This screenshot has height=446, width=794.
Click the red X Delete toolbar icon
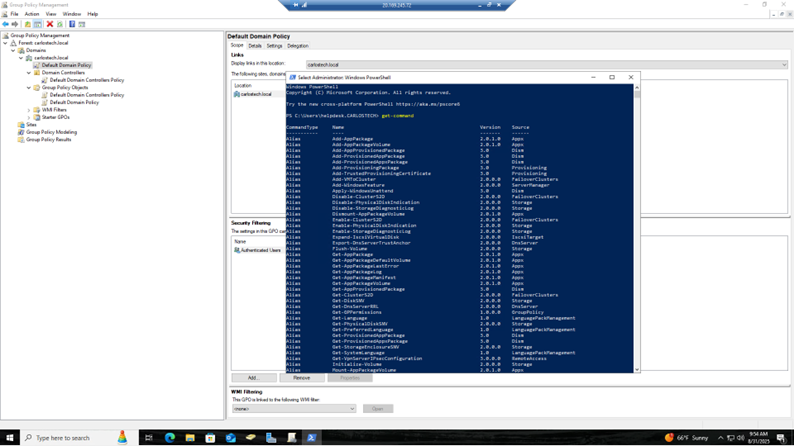coord(49,24)
